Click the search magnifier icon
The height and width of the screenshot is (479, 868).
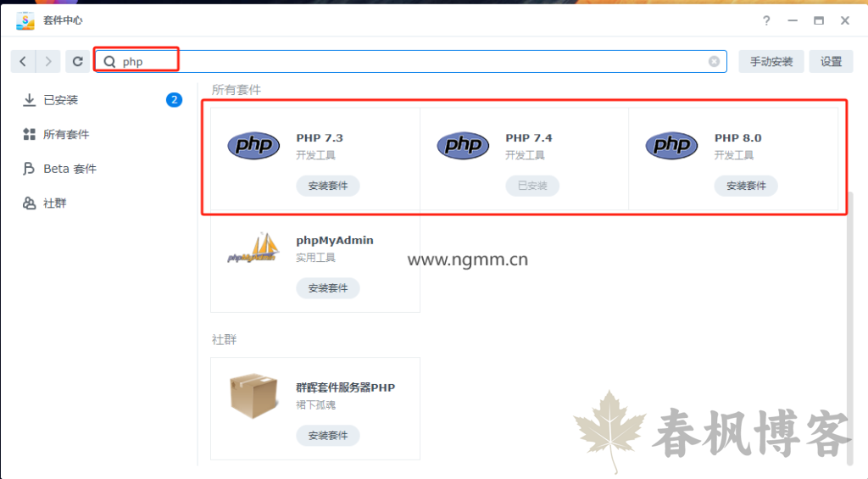click(109, 62)
